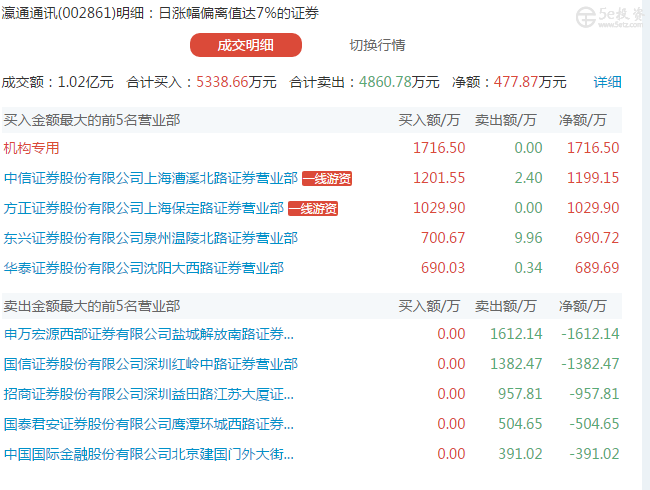The width and height of the screenshot is (650, 490).
Task: Click 净额/万 column header in sell table
Action: 582,306
